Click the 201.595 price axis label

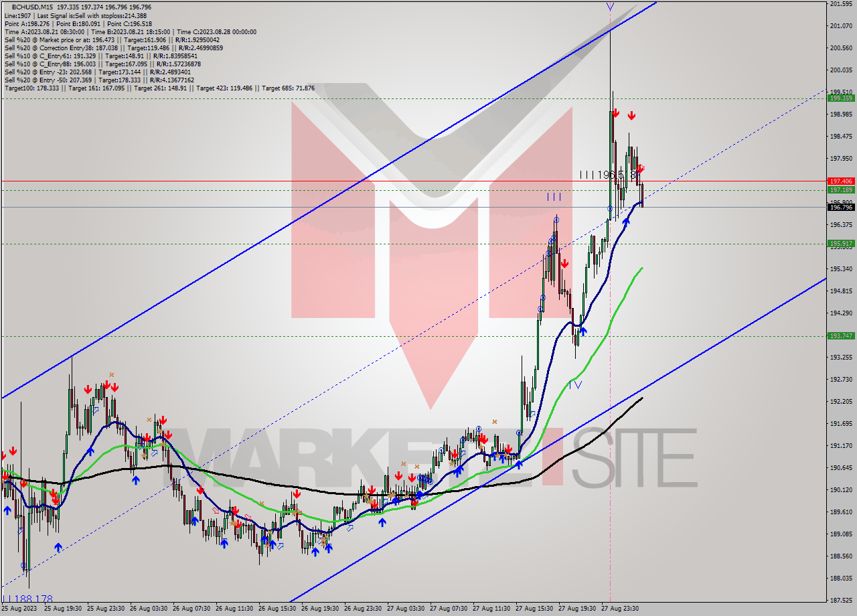(840, 4)
